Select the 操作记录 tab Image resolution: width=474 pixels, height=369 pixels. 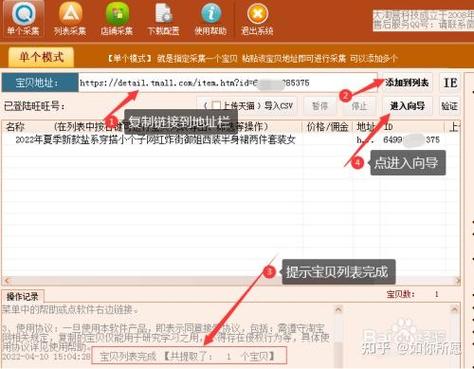click(22, 296)
